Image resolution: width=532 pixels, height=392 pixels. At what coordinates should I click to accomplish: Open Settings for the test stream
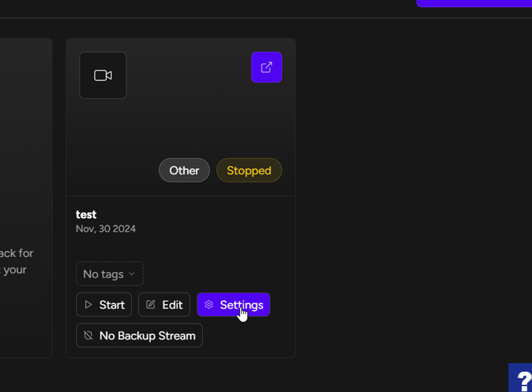[233, 304]
